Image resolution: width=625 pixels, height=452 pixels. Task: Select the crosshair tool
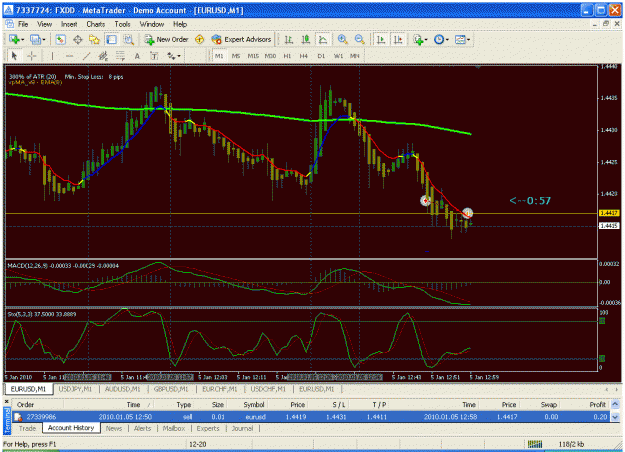[31, 56]
